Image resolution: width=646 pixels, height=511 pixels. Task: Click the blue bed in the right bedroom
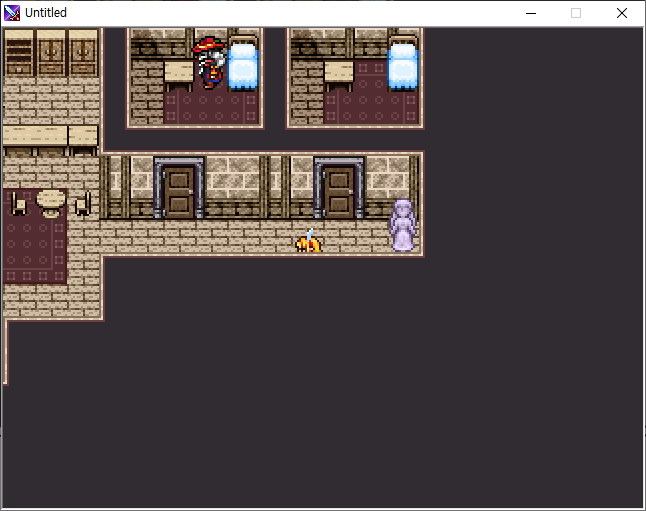(x=403, y=63)
